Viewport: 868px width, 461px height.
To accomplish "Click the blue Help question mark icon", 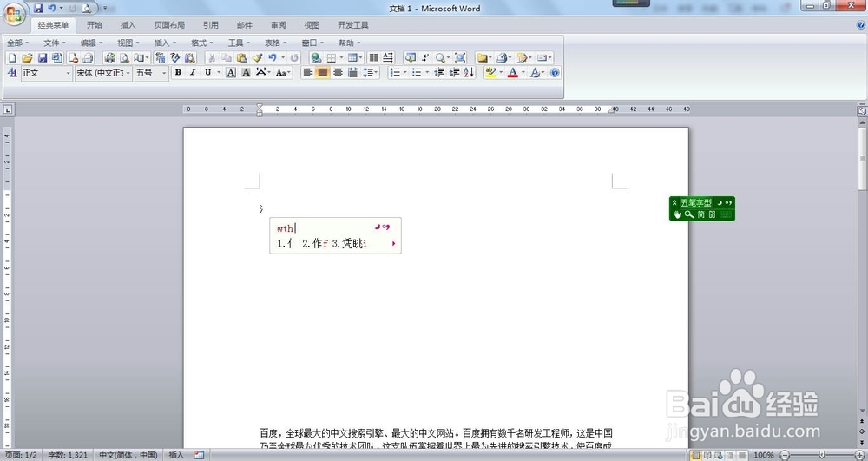I will (x=556, y=73).
